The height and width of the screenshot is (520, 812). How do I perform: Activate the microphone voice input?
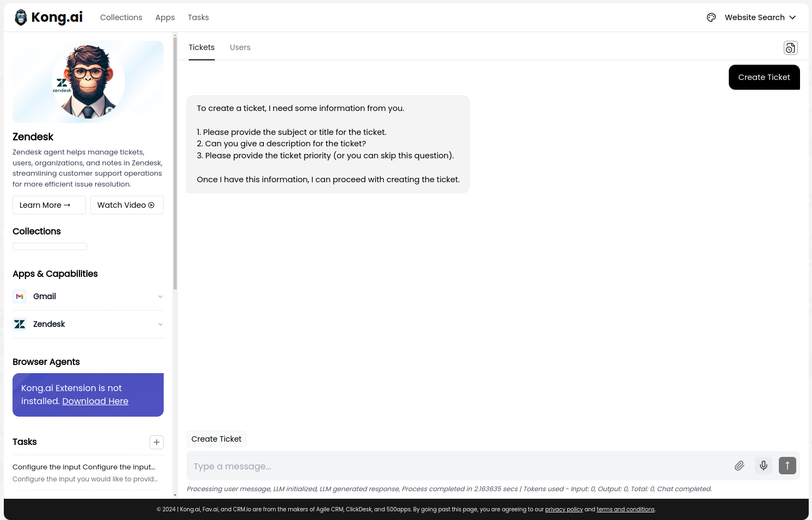[764, 466]
